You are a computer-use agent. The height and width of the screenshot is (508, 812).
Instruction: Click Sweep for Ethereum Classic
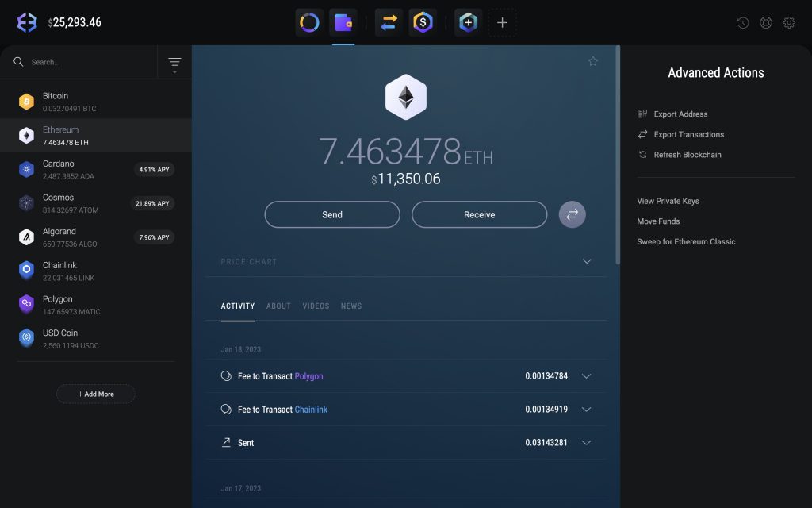tap(686, 241)
